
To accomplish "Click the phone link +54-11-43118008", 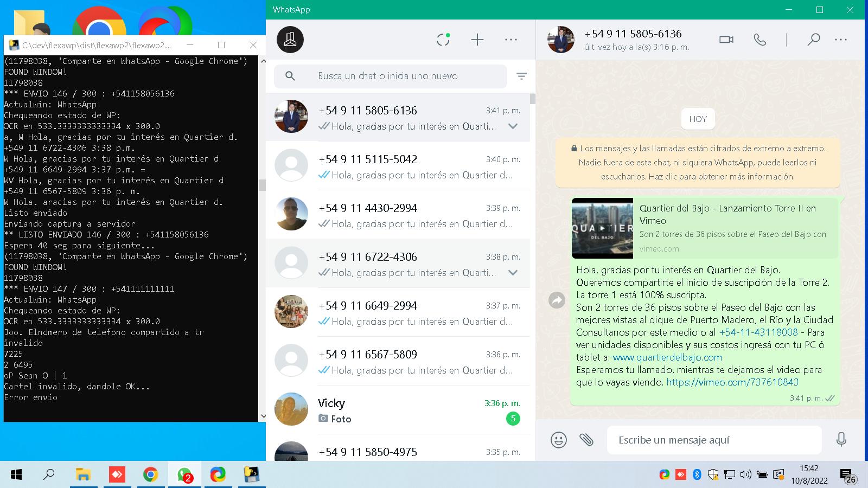I will coord(758,332).
